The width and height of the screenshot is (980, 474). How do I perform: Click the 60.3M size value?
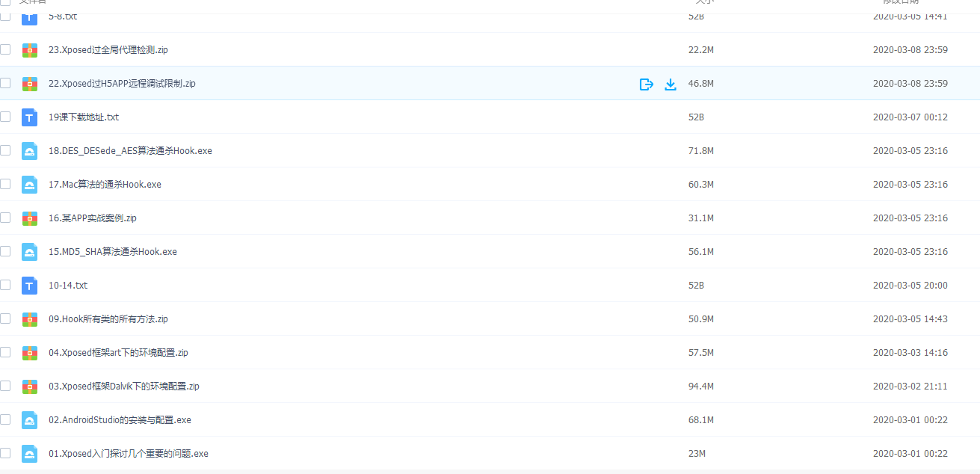[701, 185]
